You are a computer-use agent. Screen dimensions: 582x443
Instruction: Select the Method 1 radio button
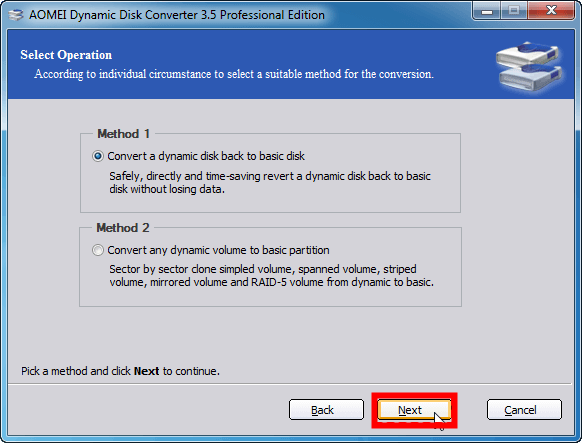pos(98,156)
